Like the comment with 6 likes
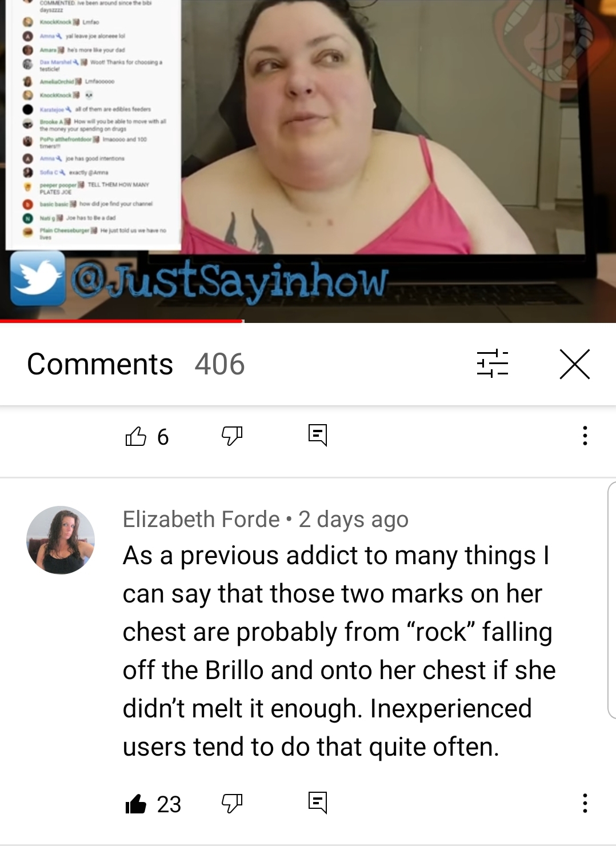 (x=136, y=436)
